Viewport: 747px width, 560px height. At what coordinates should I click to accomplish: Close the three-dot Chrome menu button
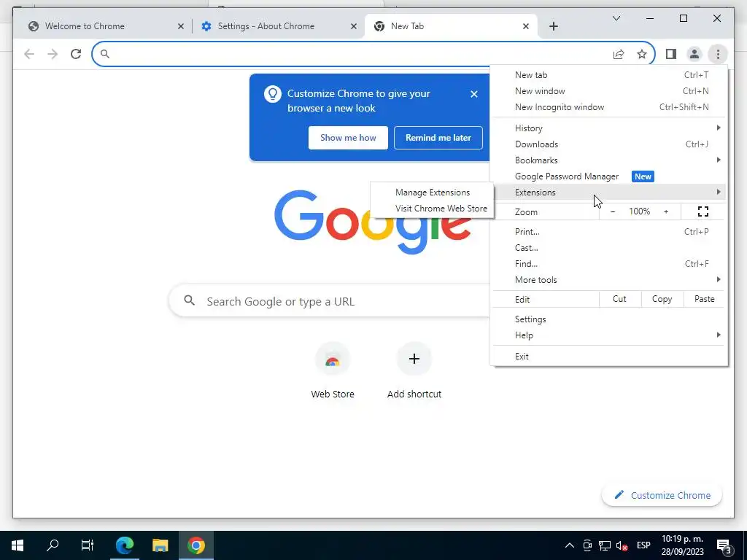(718, 54)
